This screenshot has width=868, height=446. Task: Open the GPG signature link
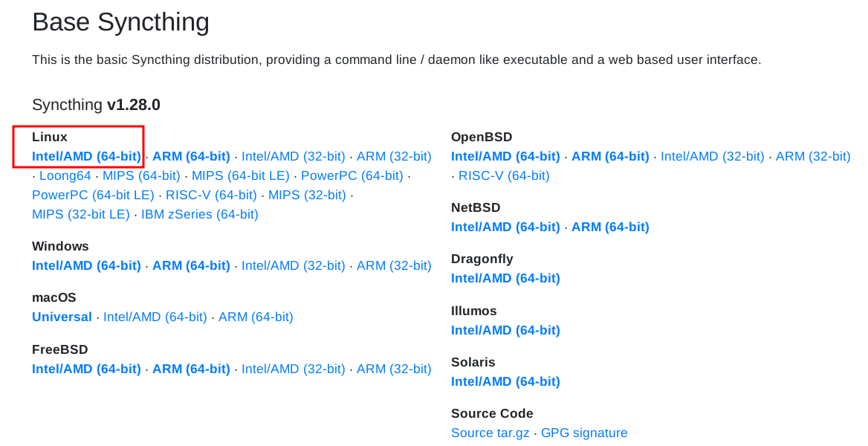[584, 433]
